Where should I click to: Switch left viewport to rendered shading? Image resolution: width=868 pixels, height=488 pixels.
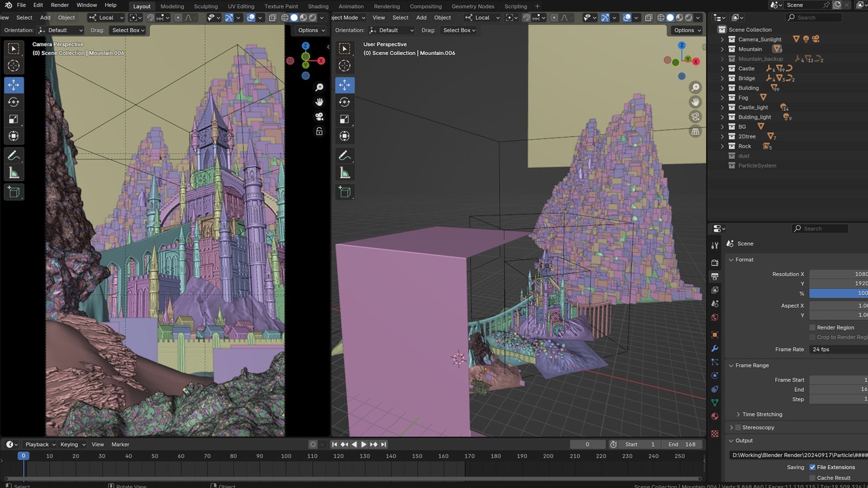(x=312, y=18)
